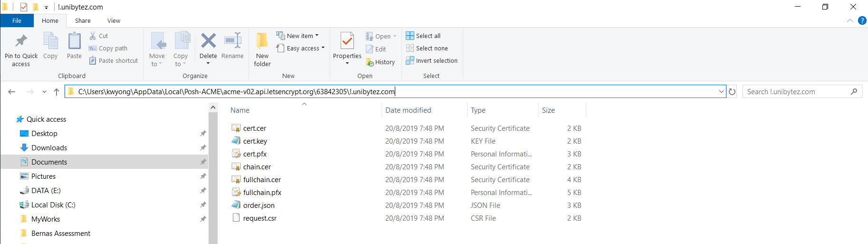This screenshot has width=868, height=244.
Task: Click Select none
Action: click(427, 48)
